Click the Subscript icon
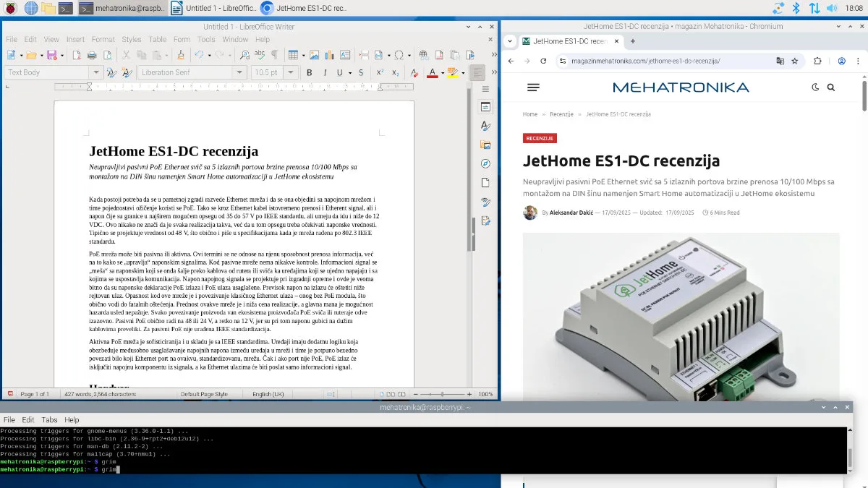Viewport: 868px width, 488px height. pyautogui.click(x=396, y=72)
